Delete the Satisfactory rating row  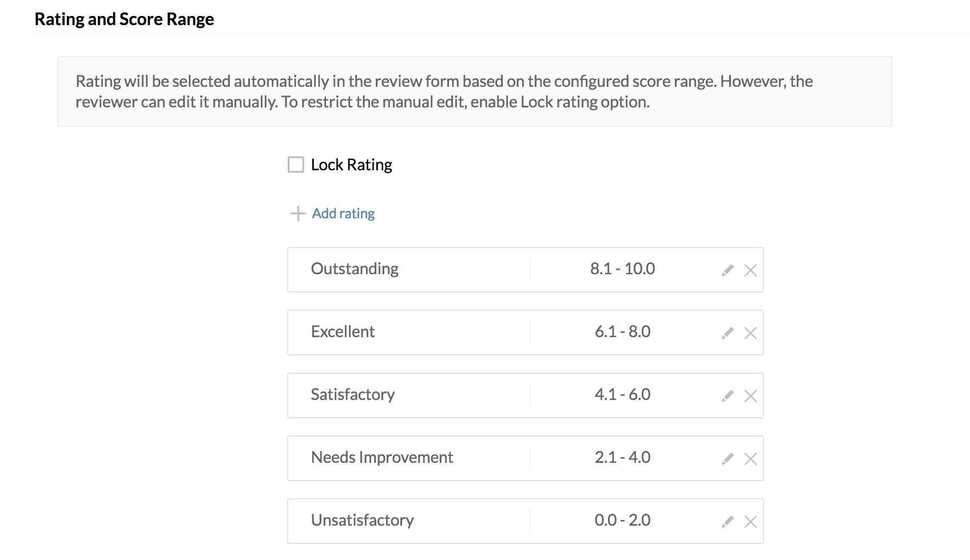coord(750,396)
